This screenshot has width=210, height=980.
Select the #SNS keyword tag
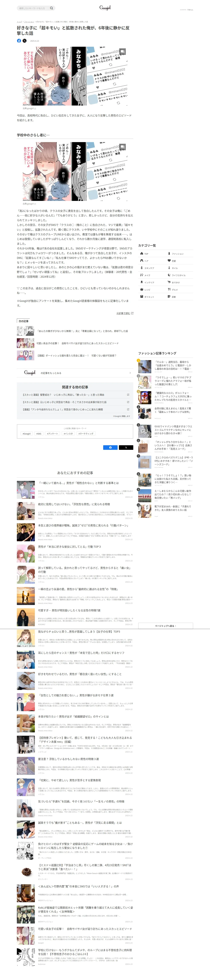click(39, 433)
